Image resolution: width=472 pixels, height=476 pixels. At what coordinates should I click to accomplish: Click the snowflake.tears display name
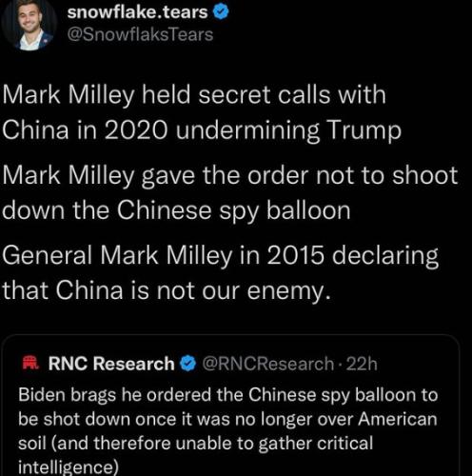pos(137,12)
